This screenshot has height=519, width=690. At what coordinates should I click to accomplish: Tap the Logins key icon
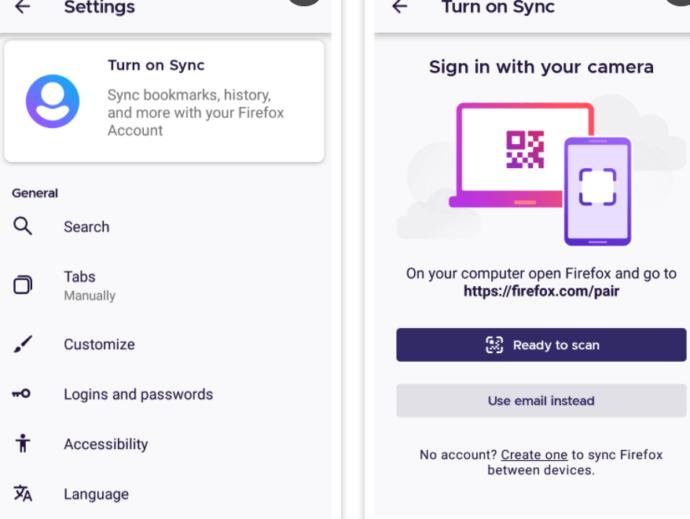21,394
